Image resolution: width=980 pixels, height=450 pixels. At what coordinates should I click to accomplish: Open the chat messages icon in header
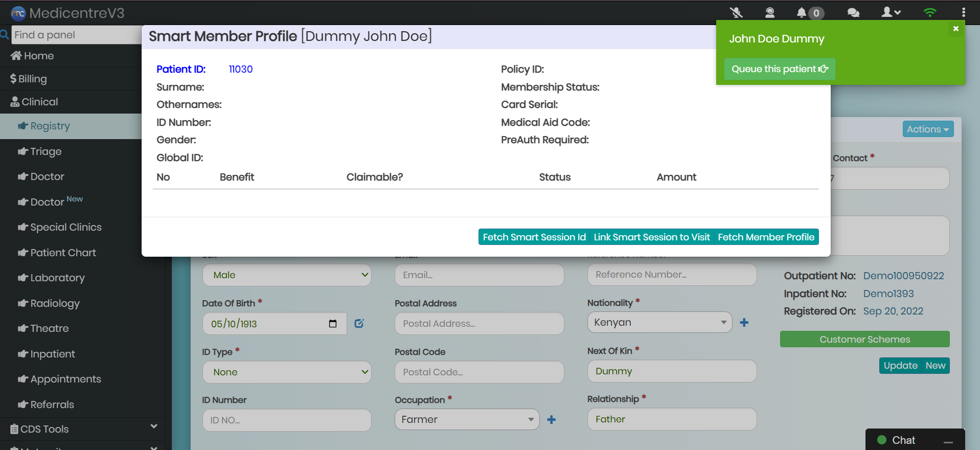click(x=853, y=13)
